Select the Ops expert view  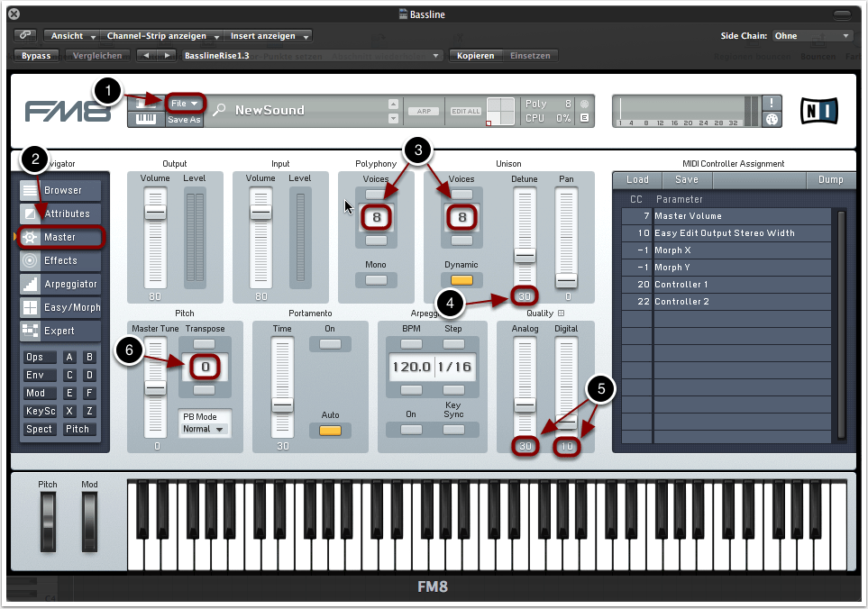(x=39, y=358)
